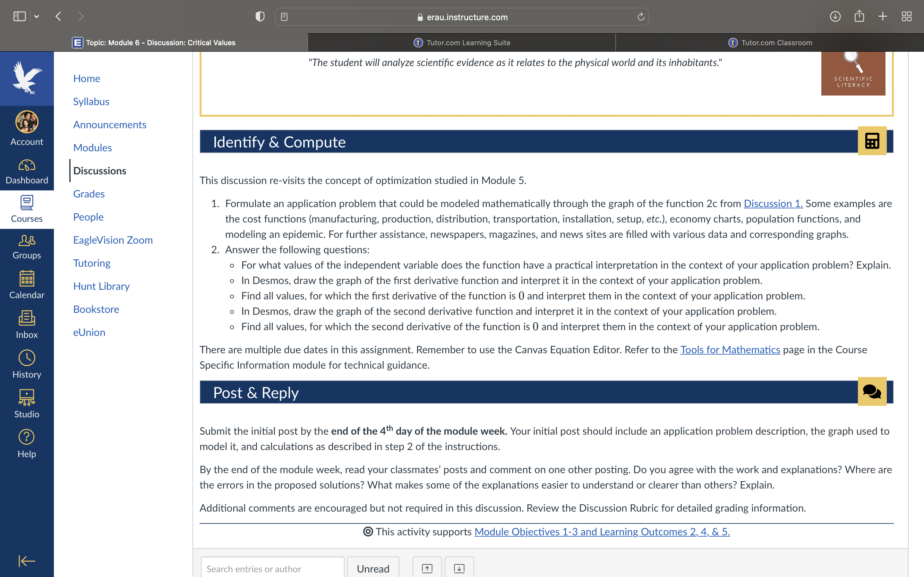The image size is (924, 577).
Task: Toggle the Unread filter for discussion entries
Action: click(373, 568)
